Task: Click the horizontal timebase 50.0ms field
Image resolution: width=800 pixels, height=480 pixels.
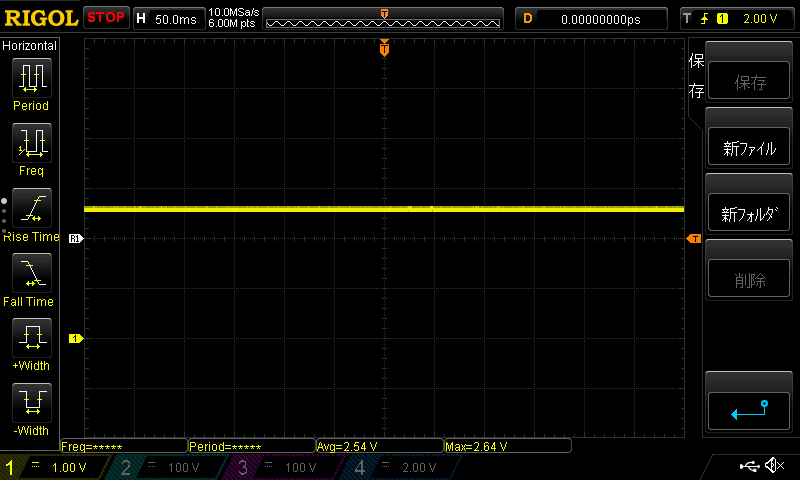Action: (x=169, y=19)
